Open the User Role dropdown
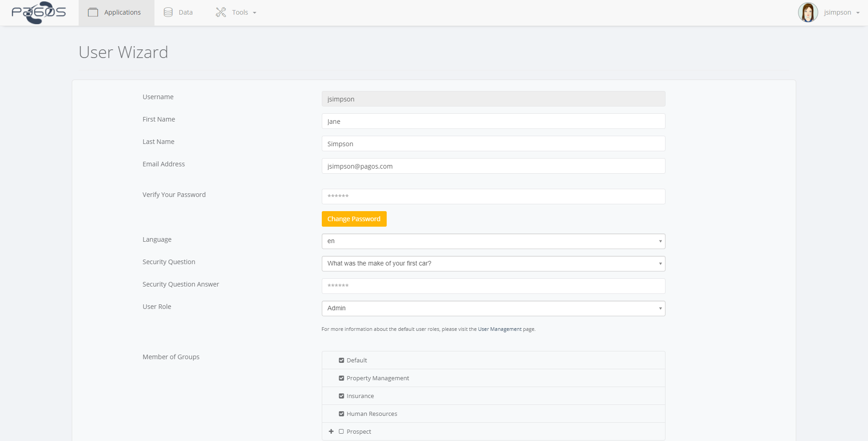The width and height of the screenshot is (868, 441). click(493, 308)
